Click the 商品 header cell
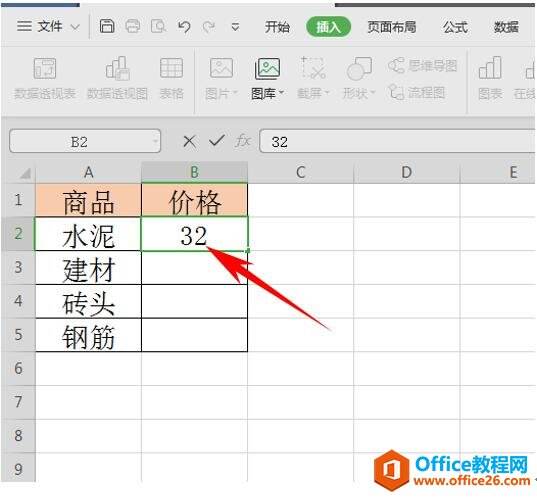 (x=88, y=200)
